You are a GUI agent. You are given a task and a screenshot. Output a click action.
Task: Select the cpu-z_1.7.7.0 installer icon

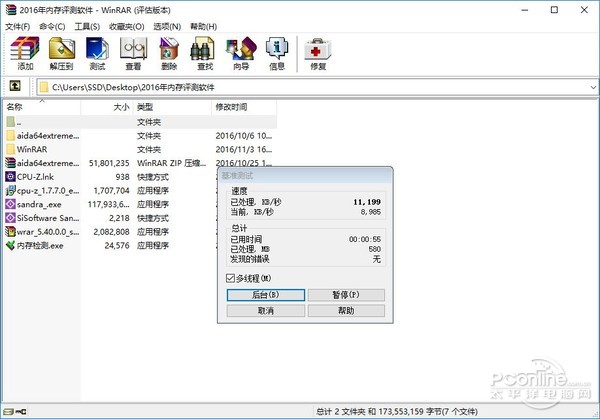pos(11,190)
